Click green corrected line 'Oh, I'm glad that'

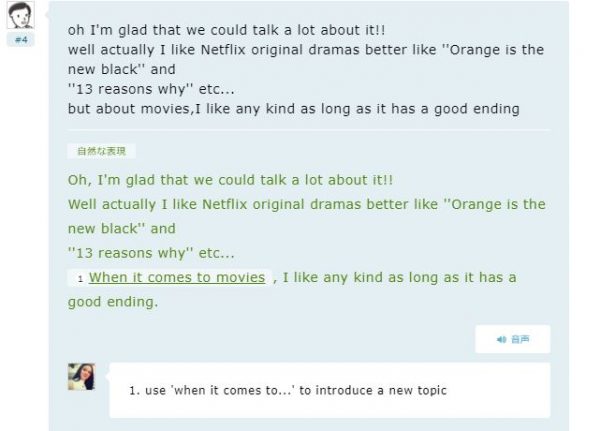tap(230, 180)
